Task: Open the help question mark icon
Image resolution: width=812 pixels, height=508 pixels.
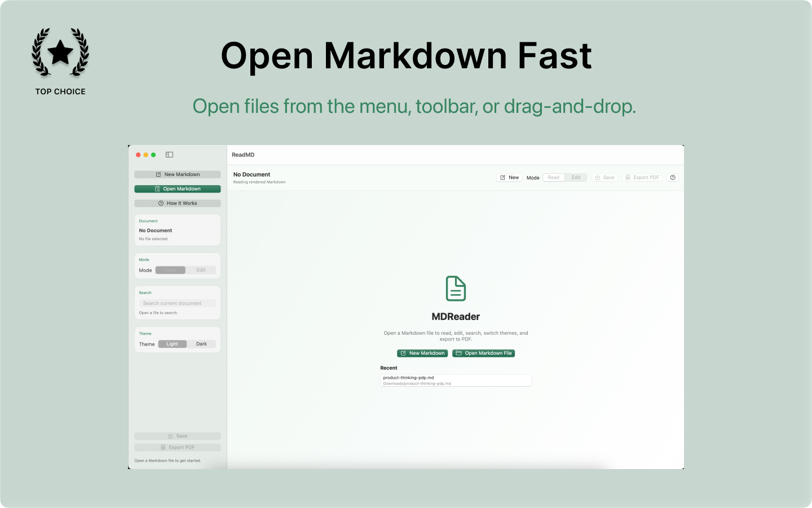Action: [x=673, y=177]
